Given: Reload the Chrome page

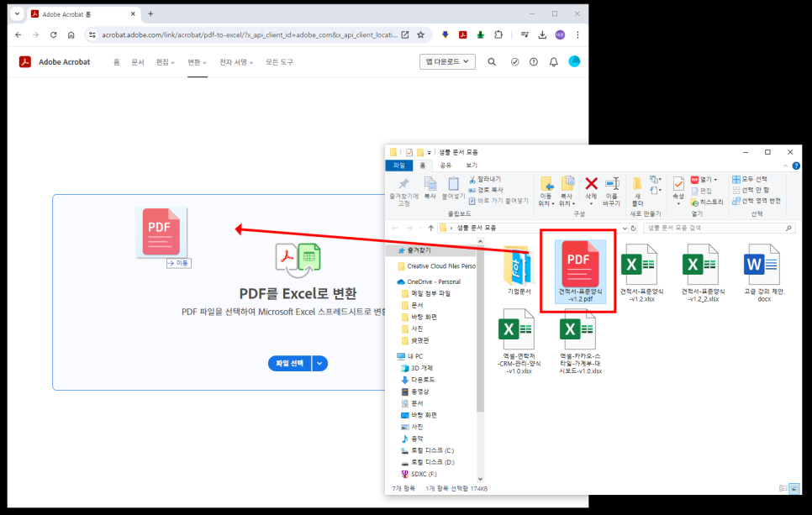Looking at the screenshot, I should pos(53,34).
